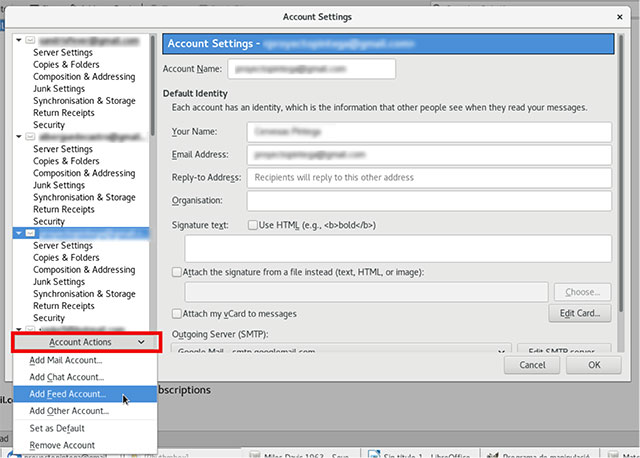Close the Account Settings dialog

click(620, 17)
